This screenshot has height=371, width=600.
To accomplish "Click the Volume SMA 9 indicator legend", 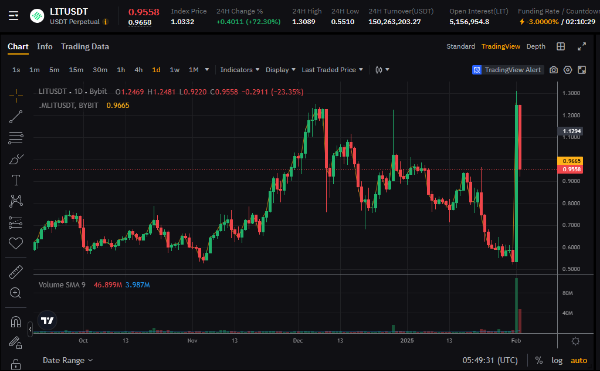I will [x=62, y=285].
